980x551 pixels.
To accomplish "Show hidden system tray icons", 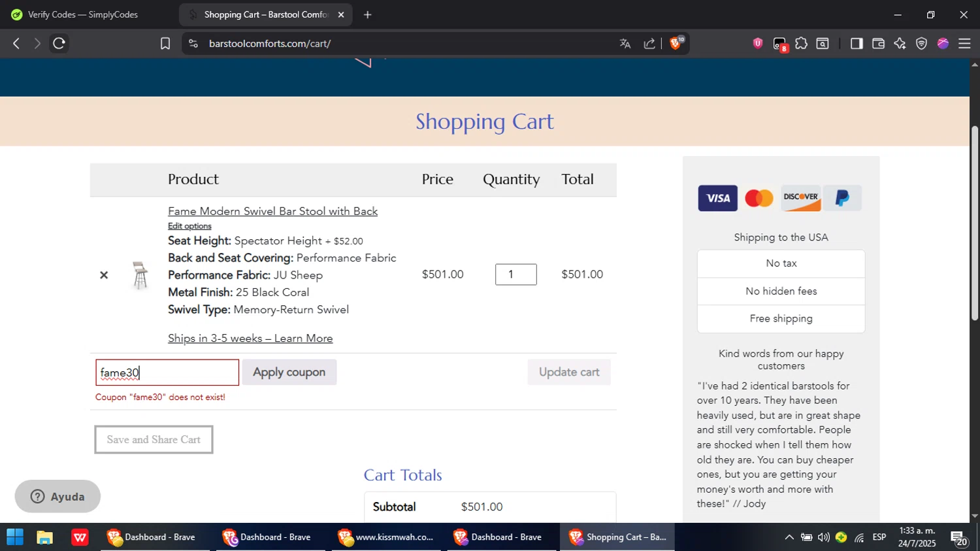I will coord(789,537).
